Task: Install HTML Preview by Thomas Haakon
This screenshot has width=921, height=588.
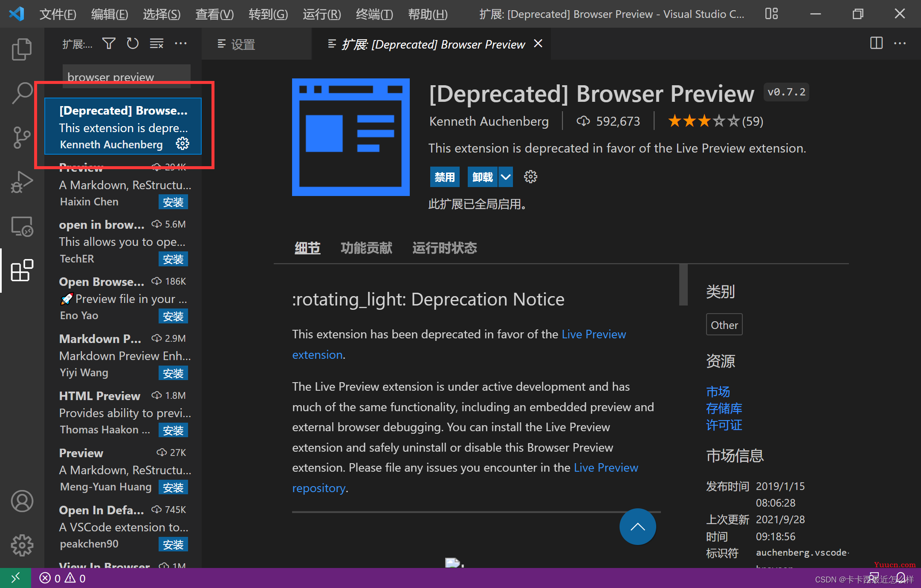Action: point(173,430)
